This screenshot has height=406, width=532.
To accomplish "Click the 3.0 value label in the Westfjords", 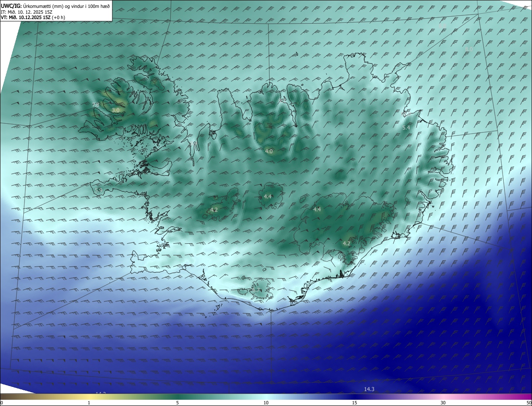I will (x=116, y=110).
